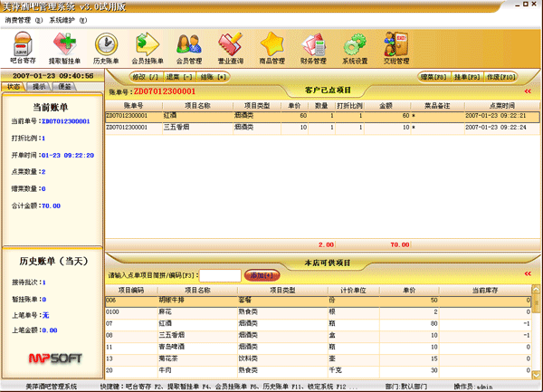Click the 财务管理 calculator icon
The height and width of the screenshot is (392, 543).
pos(313,48)
